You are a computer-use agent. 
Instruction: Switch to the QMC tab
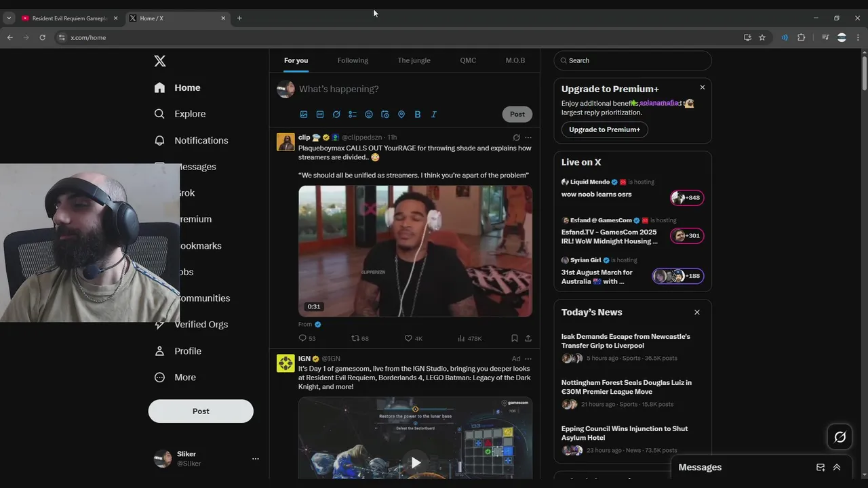pos(468,60)
